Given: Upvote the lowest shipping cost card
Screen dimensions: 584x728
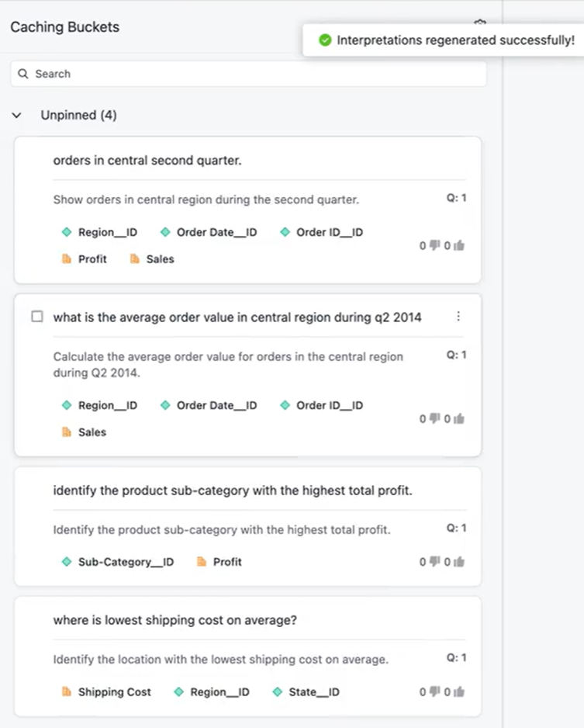Looking at the screenshot, I should click(x=460, y=692).
